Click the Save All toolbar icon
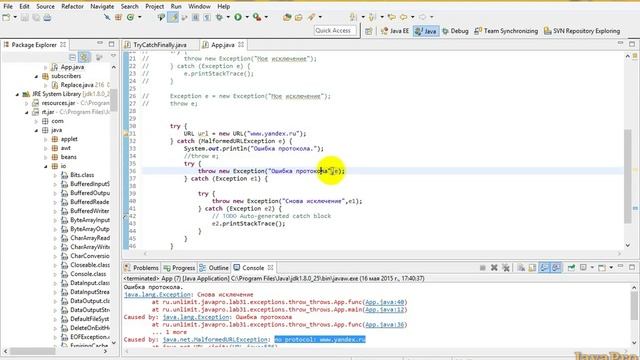 36,17
